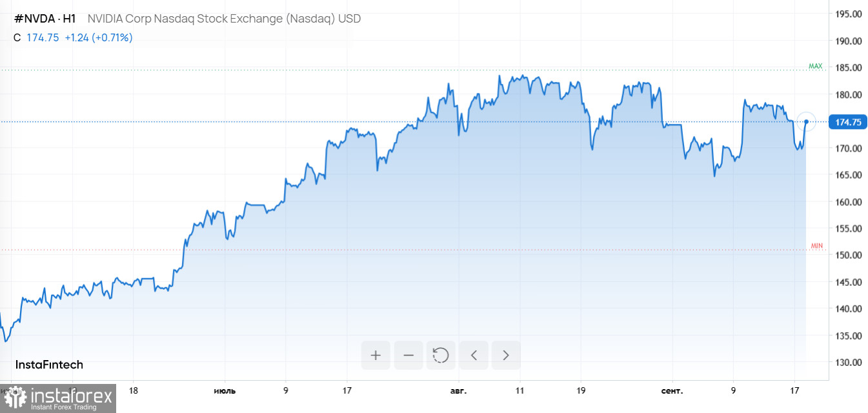This screenshot has width=868, height=413.
Task: Reset the chart view
Action: click(x=441, y=355)
